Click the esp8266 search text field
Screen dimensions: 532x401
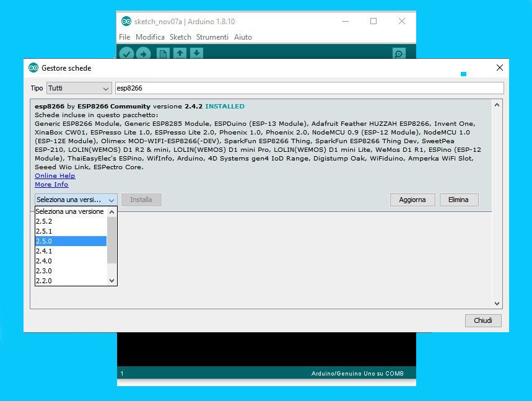point(308,88)
